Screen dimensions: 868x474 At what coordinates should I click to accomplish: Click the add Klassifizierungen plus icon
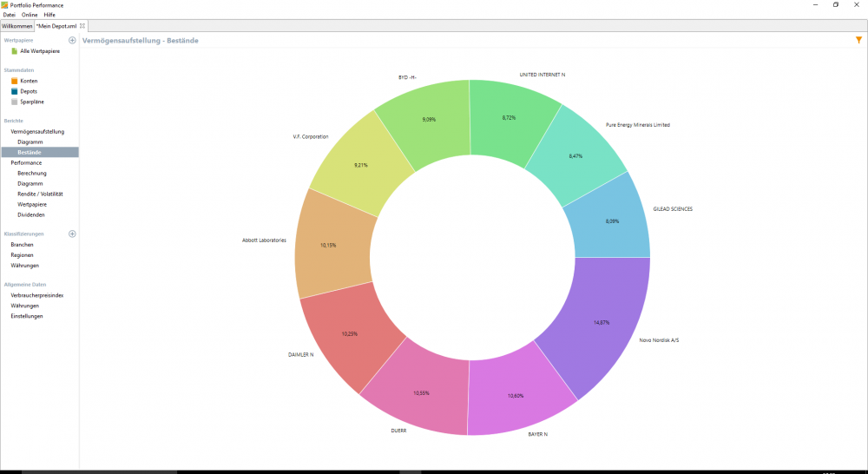coord(72,234)
